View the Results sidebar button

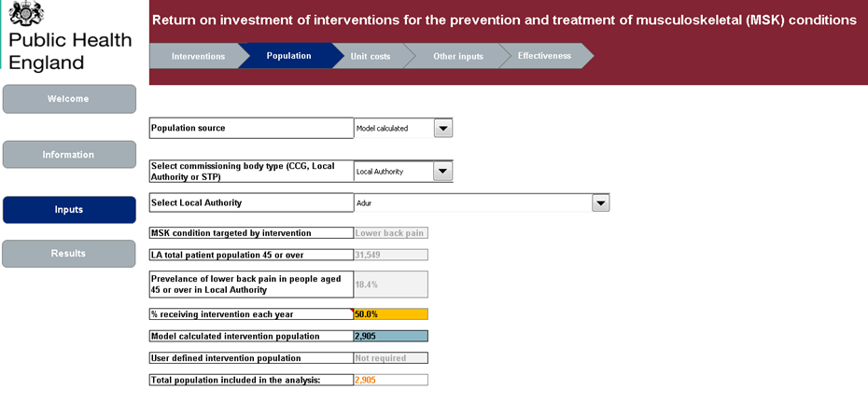pyautogui.click(x=69, y=254)
